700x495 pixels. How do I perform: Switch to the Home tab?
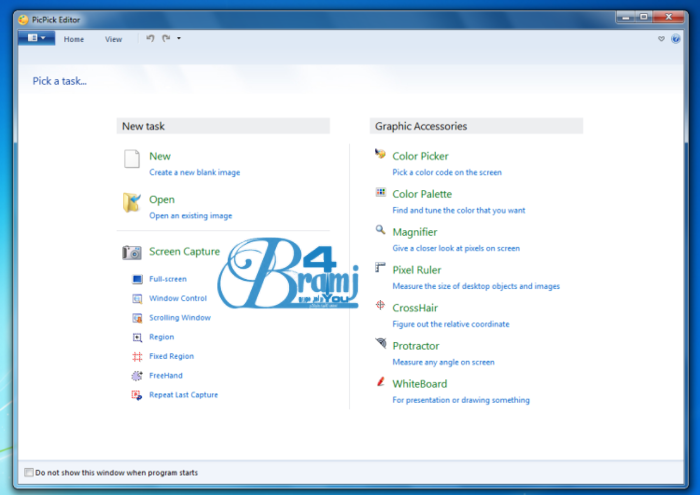74,39
